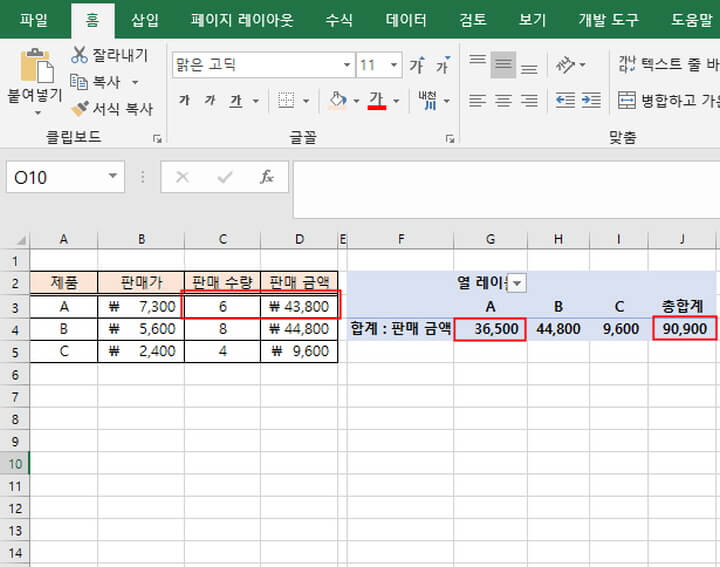The width and height of the screenshot is (720, 567).
Task: Switch to the Formulas (수식) tab
Action: (x=339, y=20)
